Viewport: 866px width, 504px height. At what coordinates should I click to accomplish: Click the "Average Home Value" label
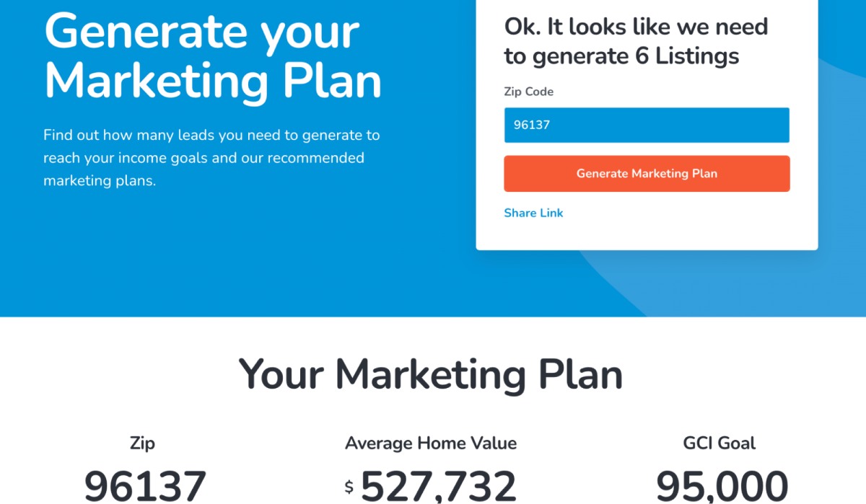pos(431,443)
